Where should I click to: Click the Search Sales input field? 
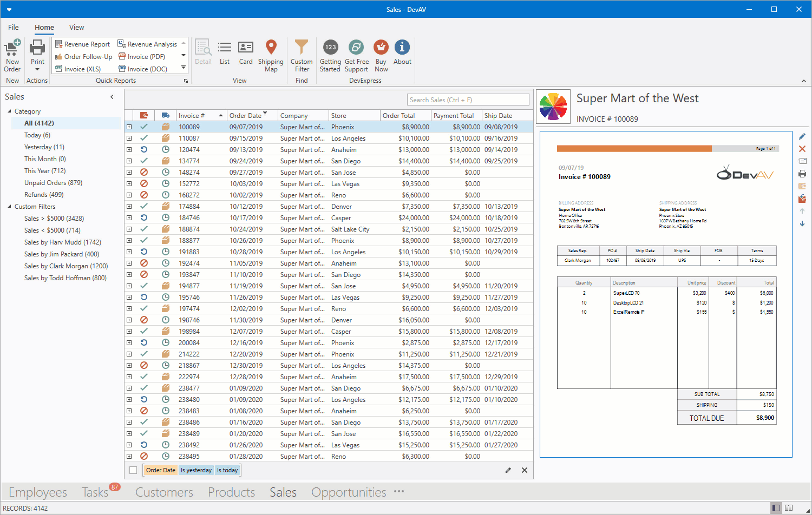point(468,100)
